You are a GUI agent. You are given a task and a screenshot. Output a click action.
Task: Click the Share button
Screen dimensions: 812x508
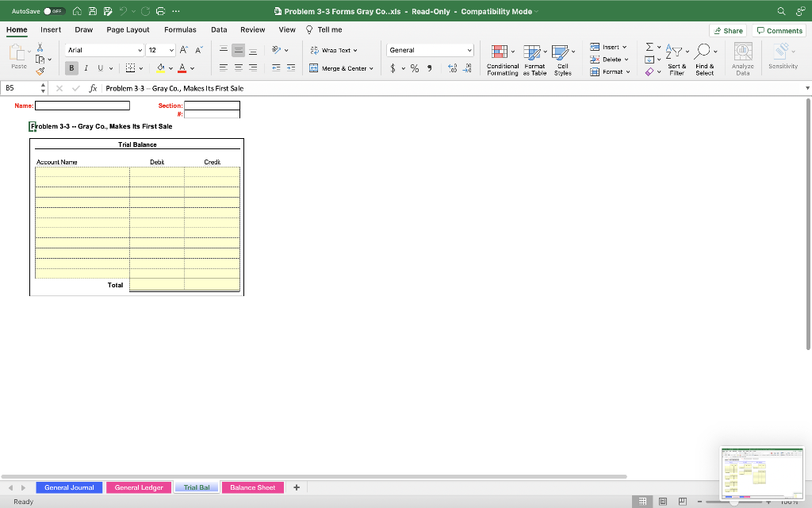click(728, 31)
